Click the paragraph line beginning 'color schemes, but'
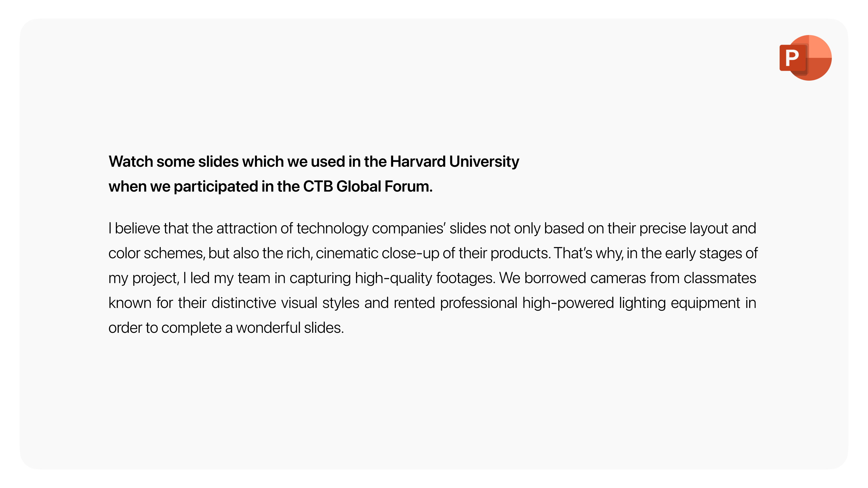 pos(433,253)
